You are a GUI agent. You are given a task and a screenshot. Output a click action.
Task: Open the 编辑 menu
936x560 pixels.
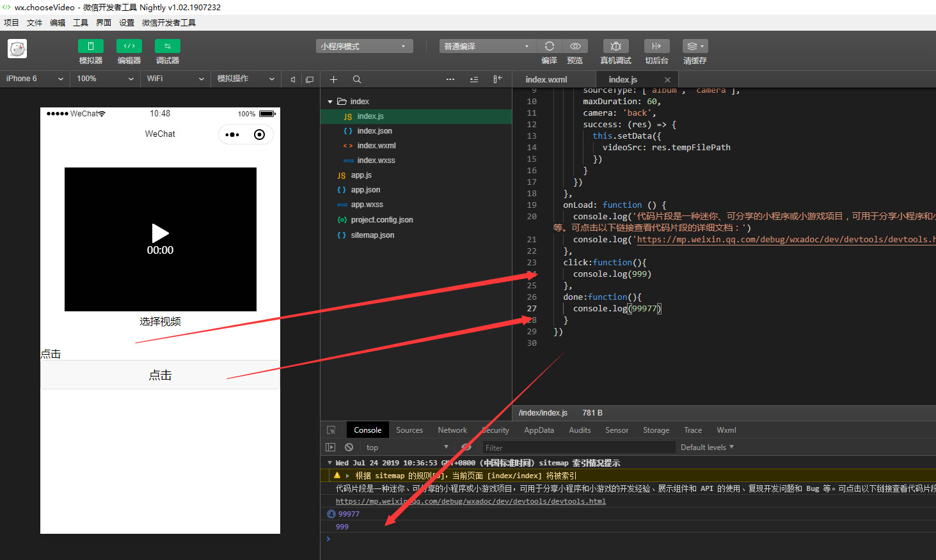click(58, 22)
